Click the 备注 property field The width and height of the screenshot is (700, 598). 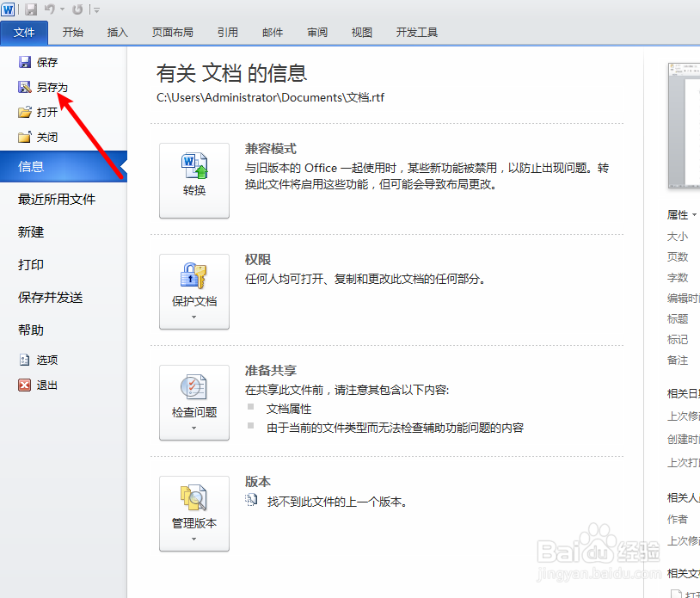pyautogui.click(x=678, y=360)
